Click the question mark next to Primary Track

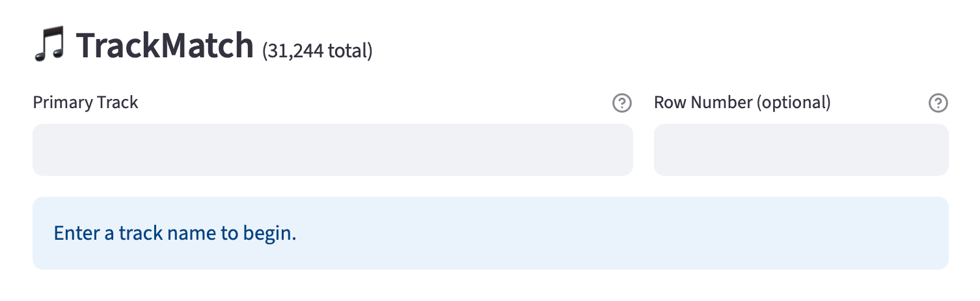pos(622,103)
